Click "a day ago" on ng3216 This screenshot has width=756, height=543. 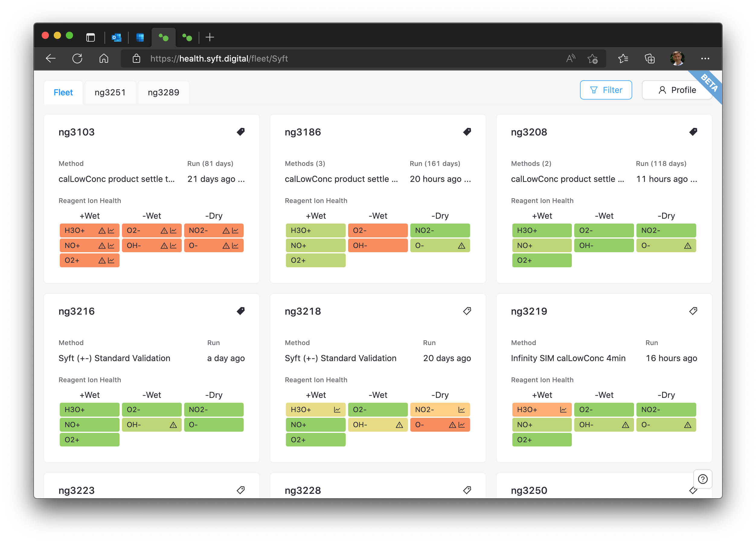[226, 358]
